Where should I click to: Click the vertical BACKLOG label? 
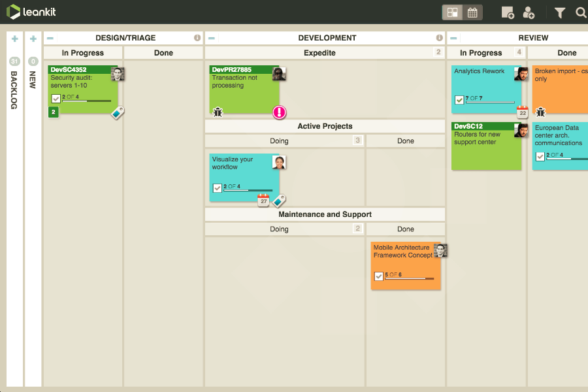[x=14, y=90]
